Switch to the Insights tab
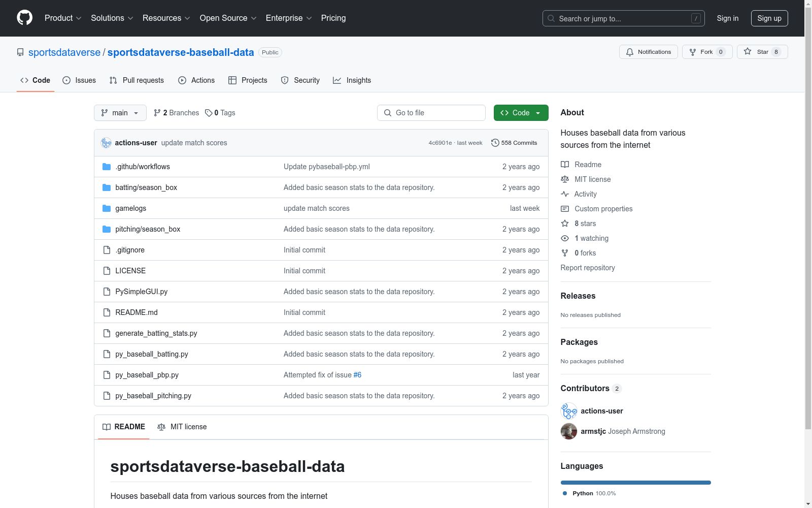Viewport: 812px width, 508px height. click(x=352, y=80)
